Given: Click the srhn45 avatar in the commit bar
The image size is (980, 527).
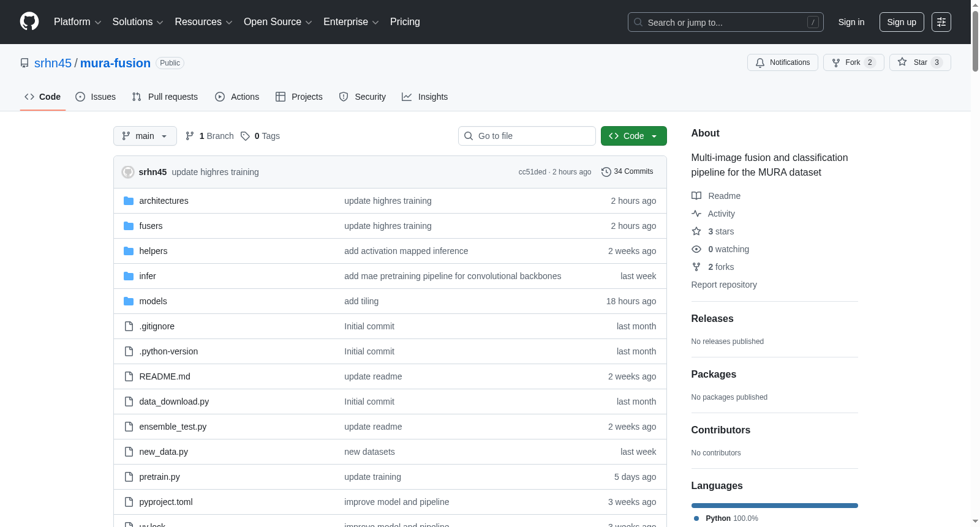Looking at the screenshot, I should pos(128,172).
